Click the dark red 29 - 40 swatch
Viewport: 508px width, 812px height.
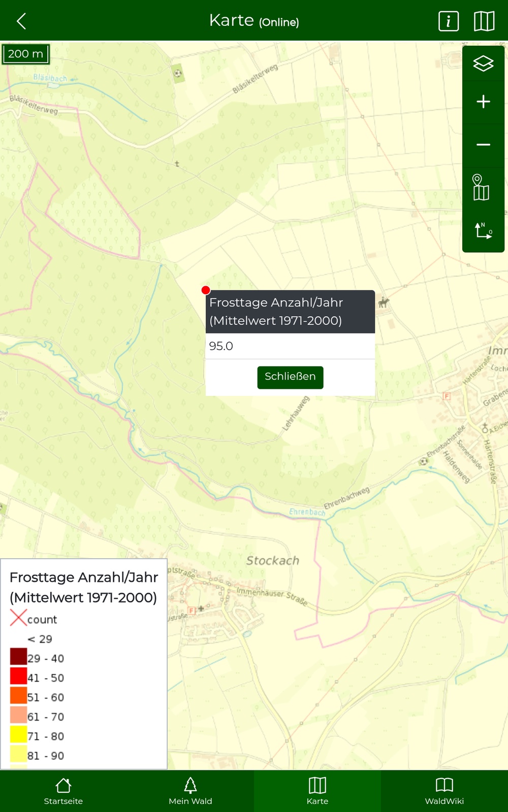click(x=19, y=657)
